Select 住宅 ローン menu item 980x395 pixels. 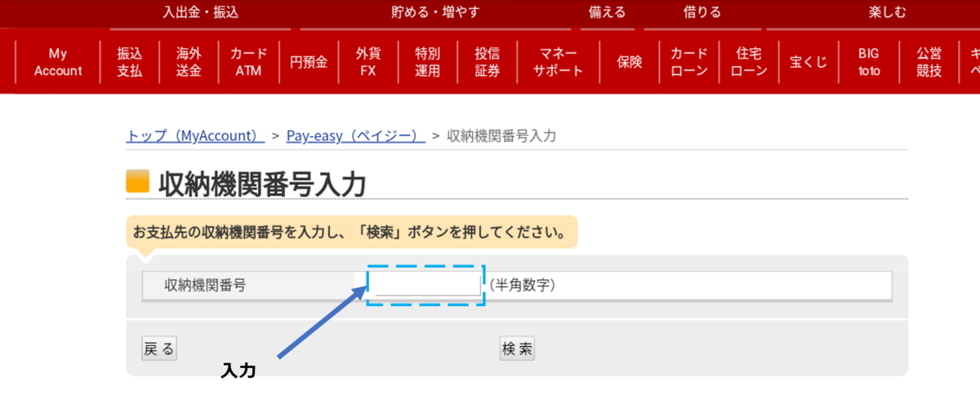(x=749, y=62)
